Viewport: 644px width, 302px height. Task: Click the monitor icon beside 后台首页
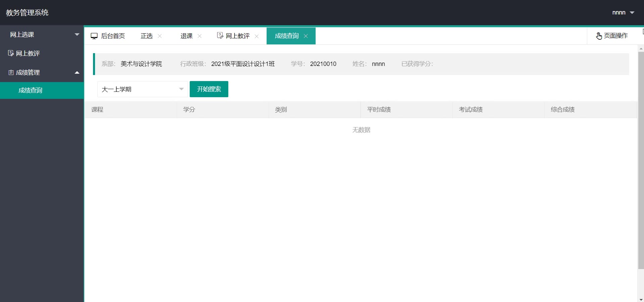pyautogui.click(x=94, y=36)
